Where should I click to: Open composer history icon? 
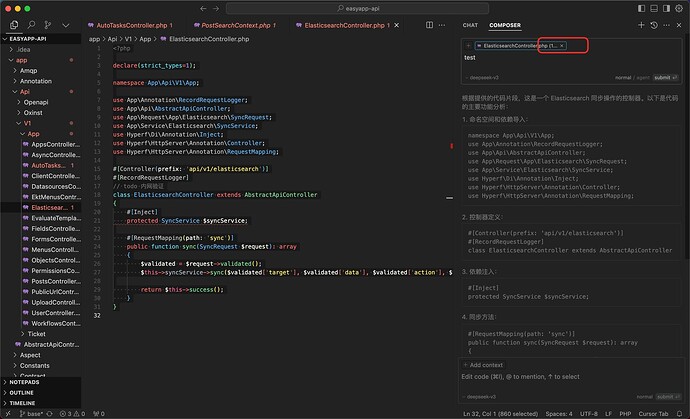click(x=654, y=25)
